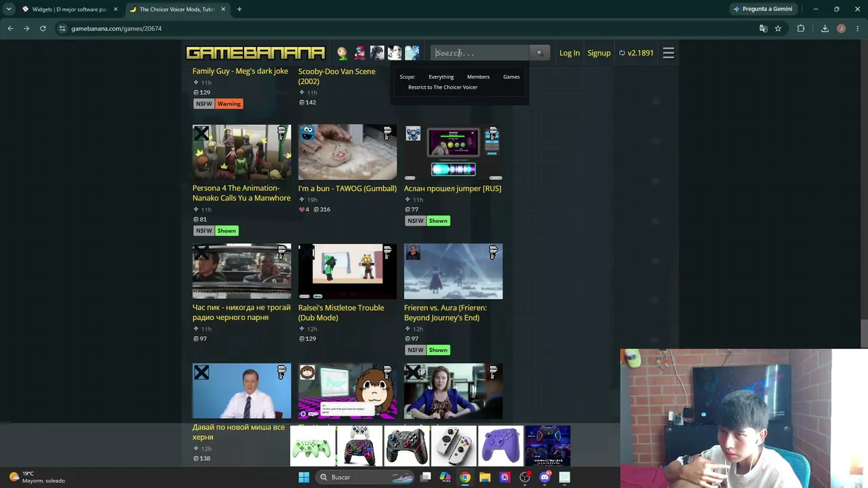The width and height of the screenshot is (868, 488).
Task: Open the Аслан прошел jumper [RUS] thumbnail
Action: point(453,152)
